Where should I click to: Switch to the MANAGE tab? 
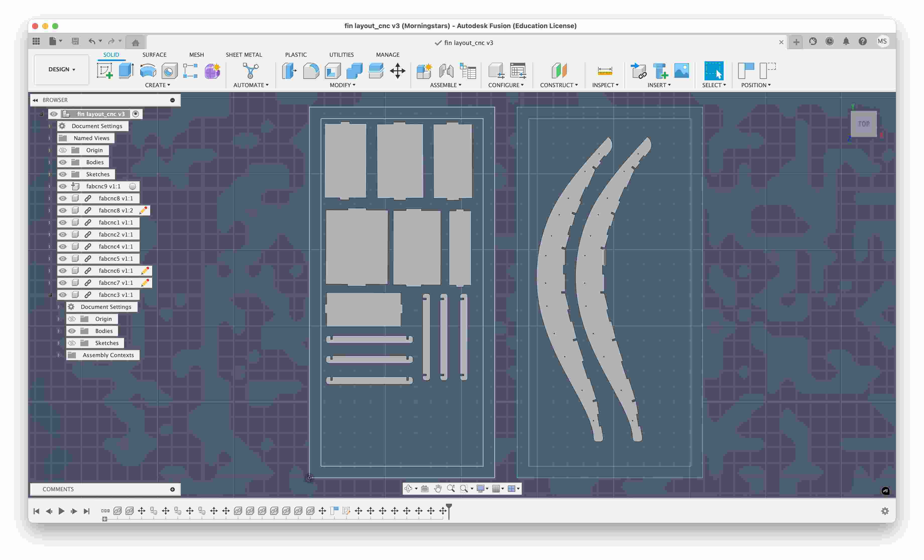coord(388,55)
